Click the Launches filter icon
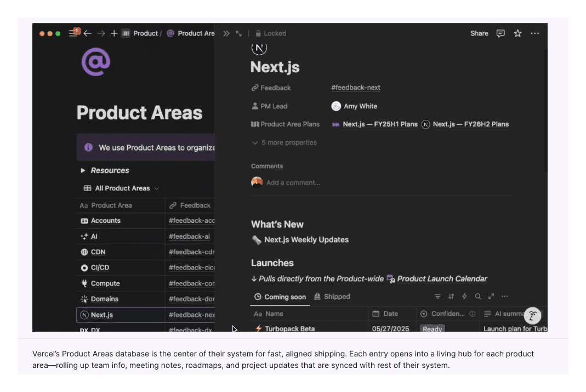The height and width of the screenshot is (392, 586). pyautogui.click(x=437, y=296)
